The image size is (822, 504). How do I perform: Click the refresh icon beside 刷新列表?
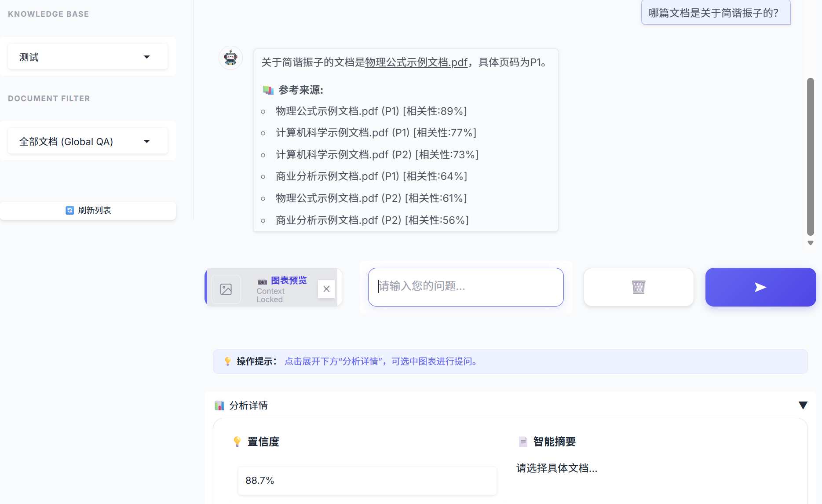69,210
